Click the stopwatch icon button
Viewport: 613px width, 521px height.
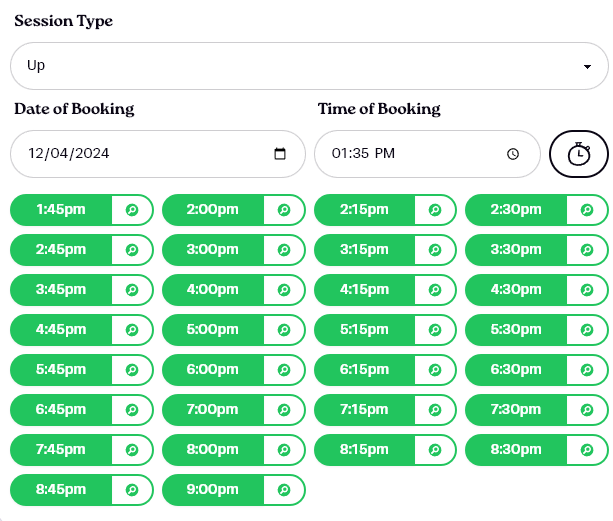coord(578,154)
